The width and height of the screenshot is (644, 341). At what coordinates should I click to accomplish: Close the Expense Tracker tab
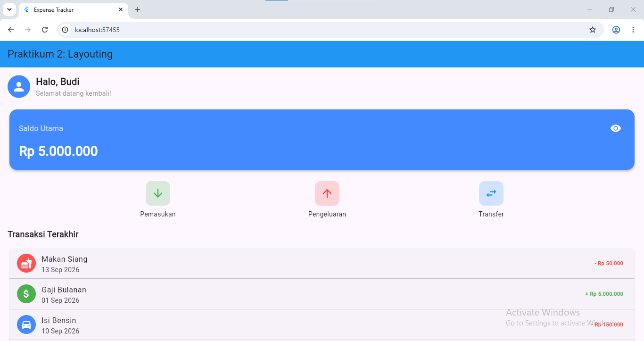pos(121,9)
